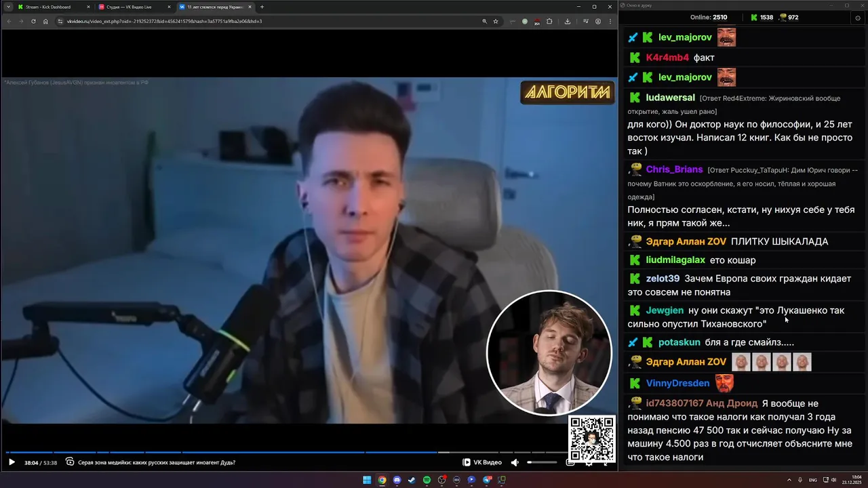
Task: Open the browser downloads panel
Action: pyautogui.click(x=568, y=21)
